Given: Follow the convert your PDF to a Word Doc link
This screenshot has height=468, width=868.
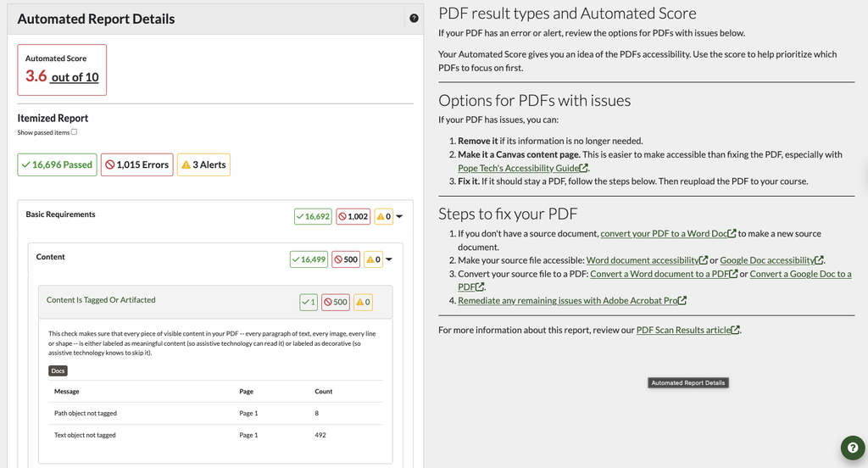Looking at the screenshot, I should pyautogui.click(x=668, y=233).
